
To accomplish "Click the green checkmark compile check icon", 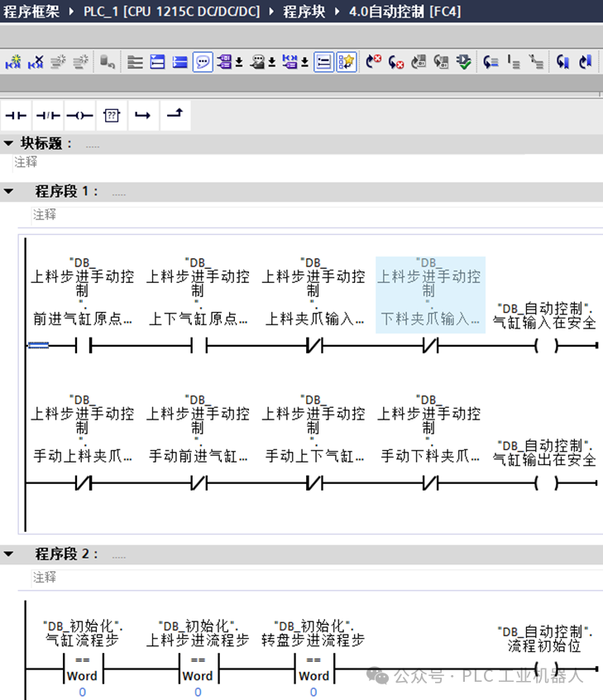I will [464, 61].
